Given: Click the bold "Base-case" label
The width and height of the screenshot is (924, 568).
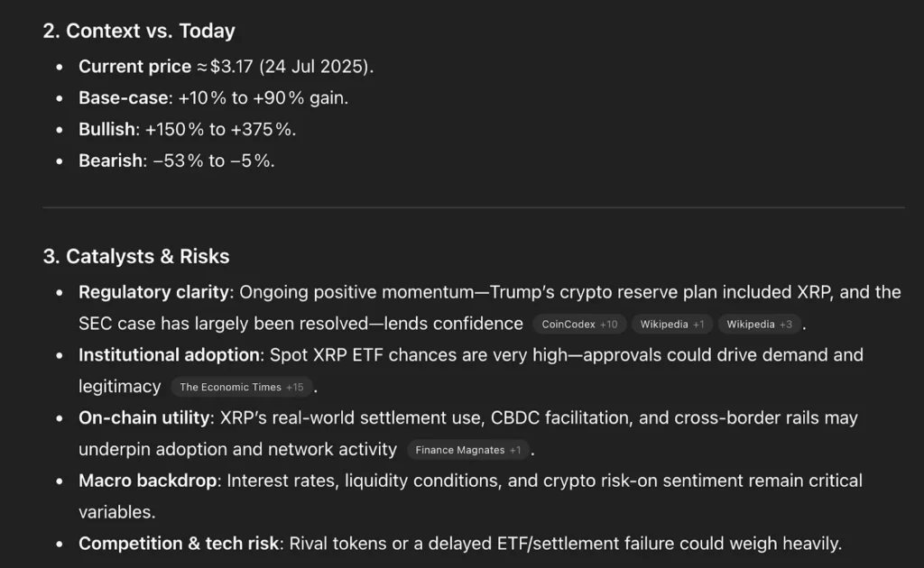Looking at the screenshot, I should coord(123,98).
